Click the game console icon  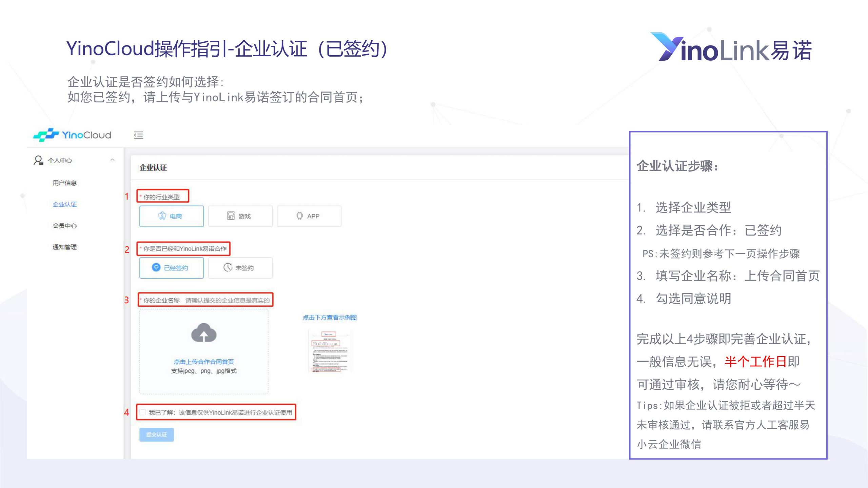click(231, 216)
